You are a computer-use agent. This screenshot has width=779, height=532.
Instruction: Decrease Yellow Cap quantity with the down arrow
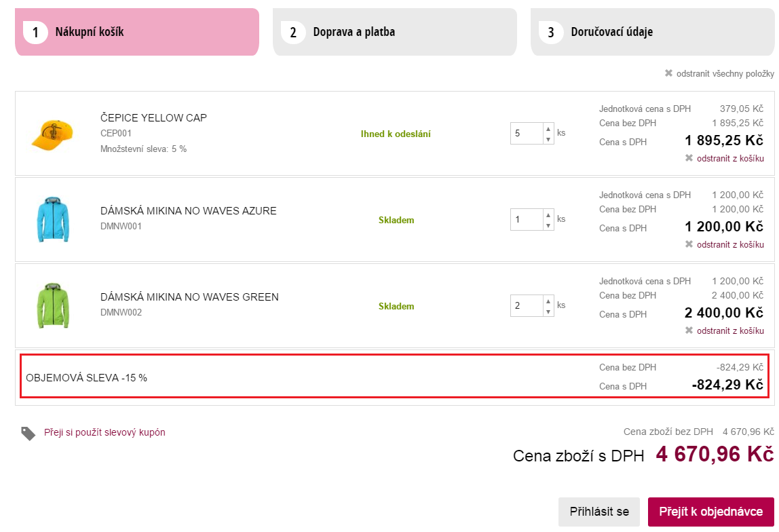click(548, 139)
